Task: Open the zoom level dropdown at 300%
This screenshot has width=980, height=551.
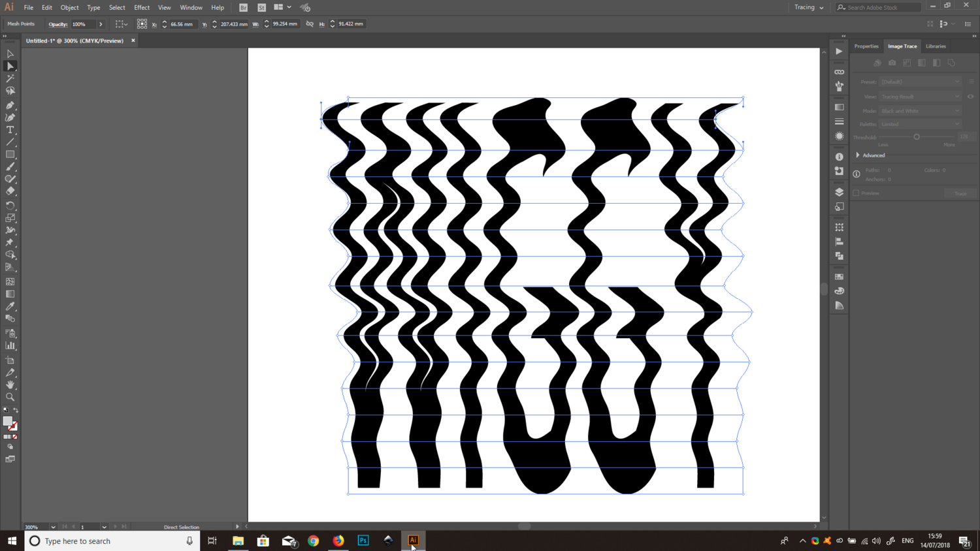Action: coord(53,527)
